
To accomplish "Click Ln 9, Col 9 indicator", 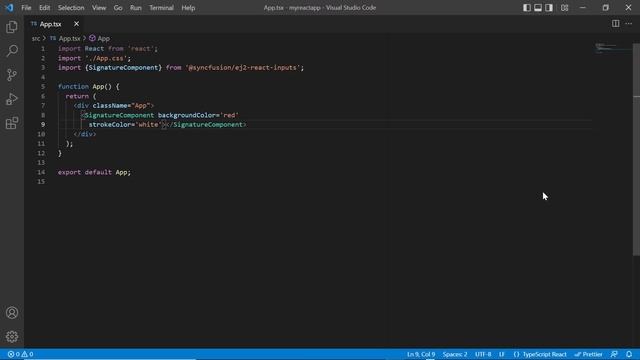I will [x=421, y=354].
